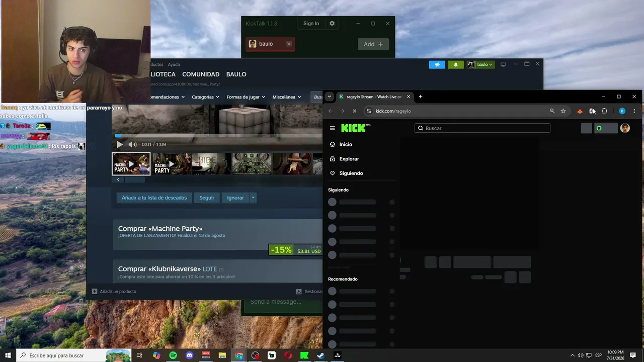Image resolution: width=644 pixels, height=362 pixels.
Task: Expand the Formas de jugar dropdown
Action: pyautogui.click(x=246, y=97)
